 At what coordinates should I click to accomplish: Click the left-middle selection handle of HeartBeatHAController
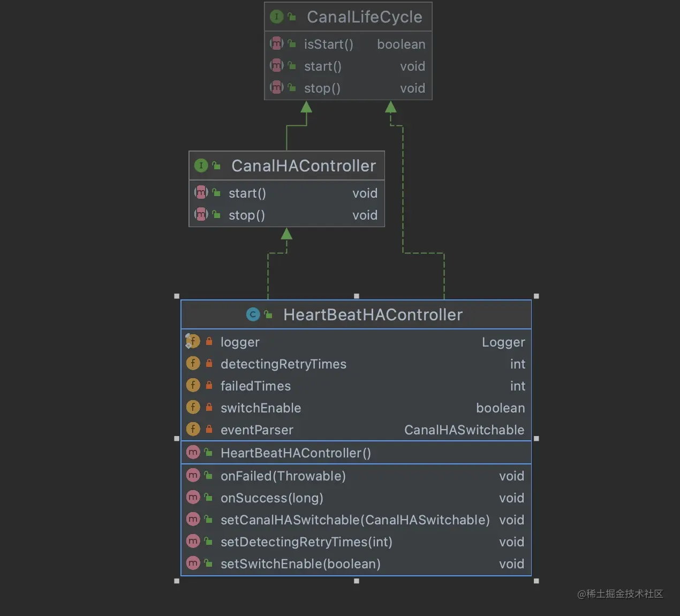[x=177, y=438]
